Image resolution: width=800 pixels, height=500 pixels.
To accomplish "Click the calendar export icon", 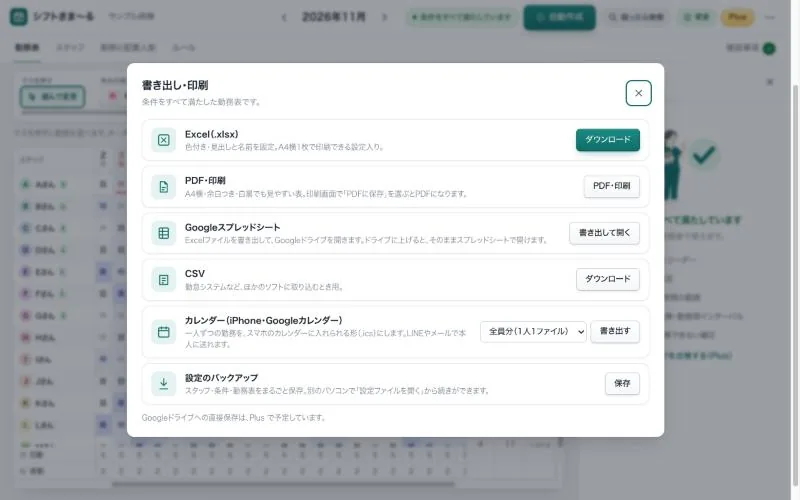I will (164, 332).
